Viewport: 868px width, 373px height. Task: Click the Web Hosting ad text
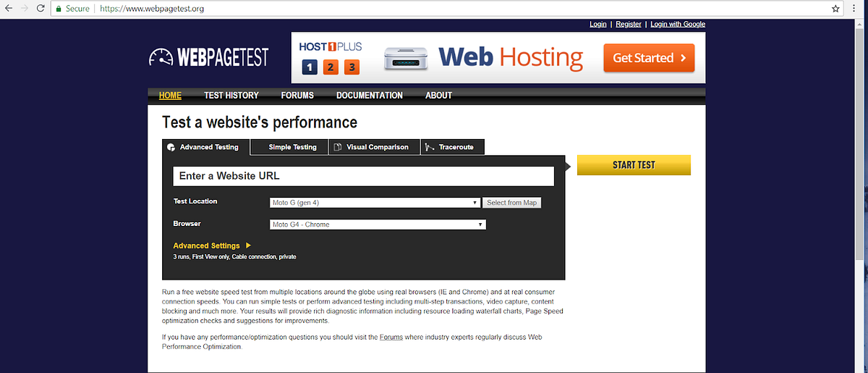[511, 57]
